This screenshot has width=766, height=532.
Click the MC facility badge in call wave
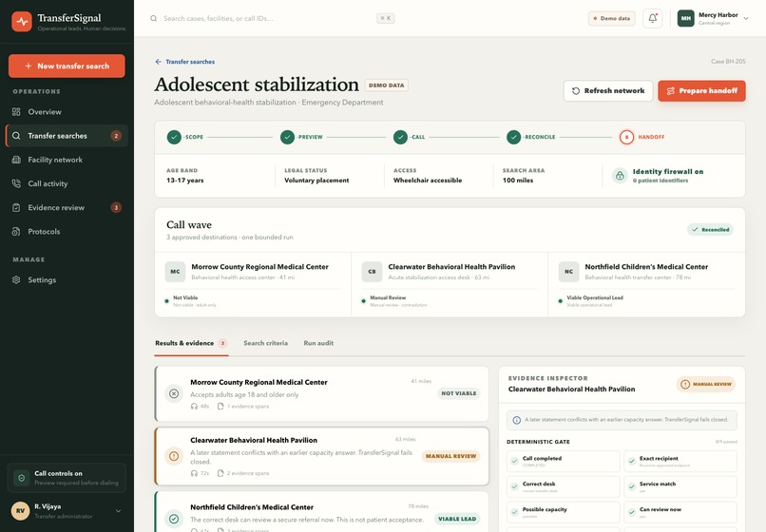pos(176,272)
